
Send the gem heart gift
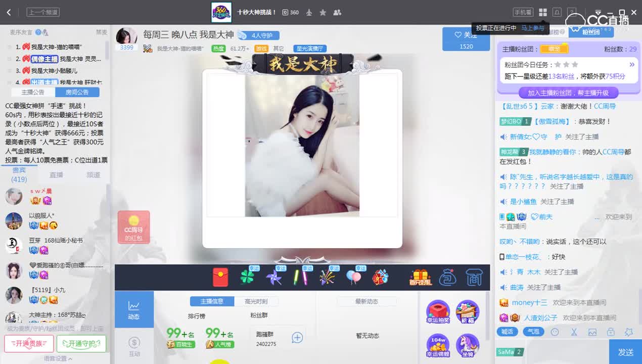(x=380, y=277)
